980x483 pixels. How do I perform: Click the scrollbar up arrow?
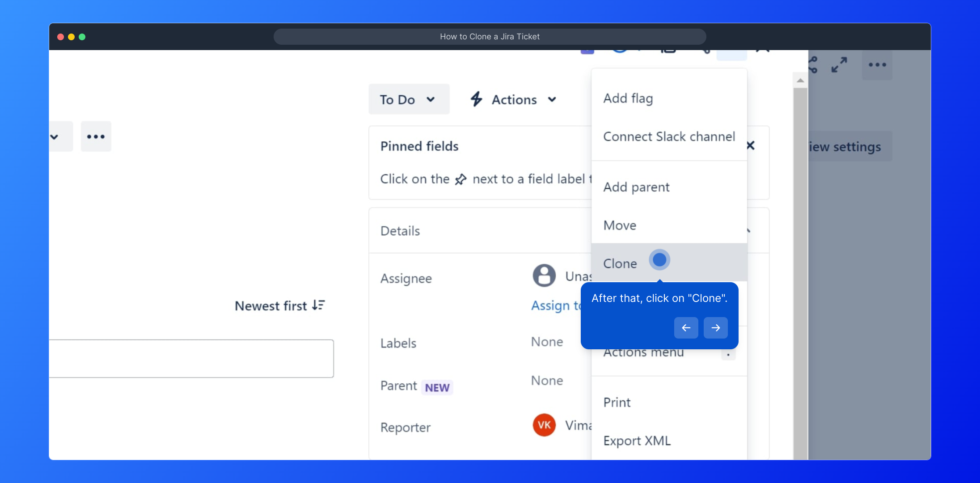800,81
